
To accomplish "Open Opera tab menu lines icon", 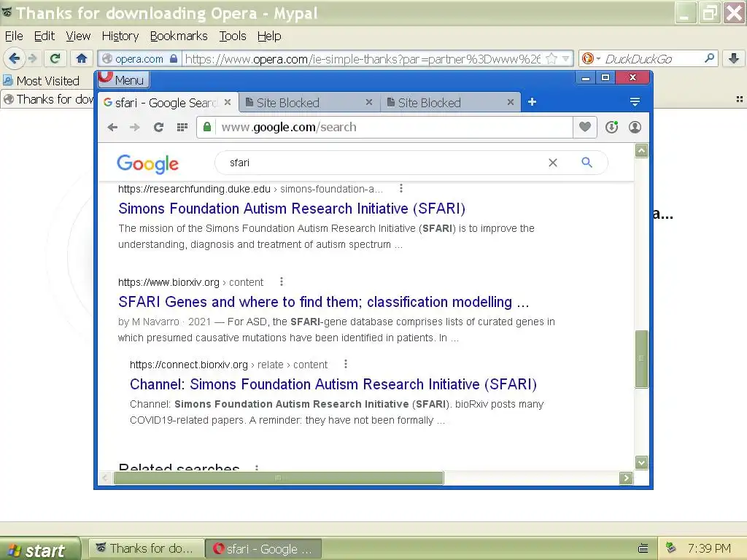I will [x=635, y=102].
